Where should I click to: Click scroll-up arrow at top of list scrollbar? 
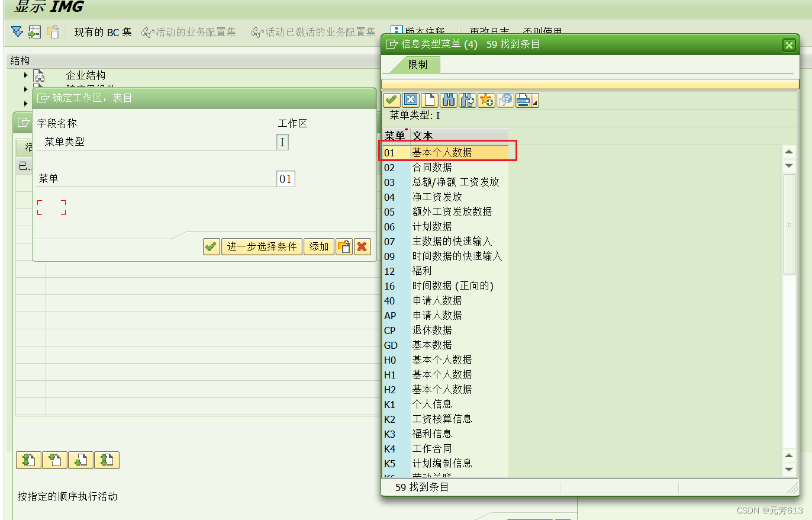tap(789, 152)
